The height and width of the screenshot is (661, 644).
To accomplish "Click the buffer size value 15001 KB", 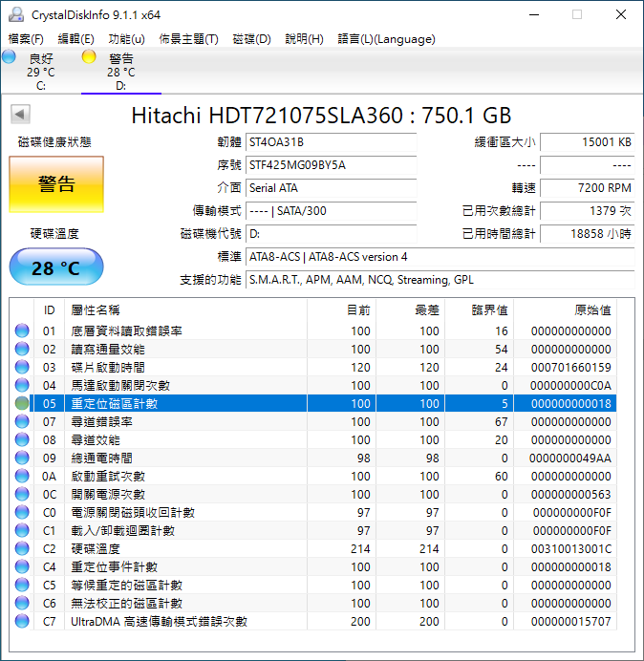I will tap(588, 142).
